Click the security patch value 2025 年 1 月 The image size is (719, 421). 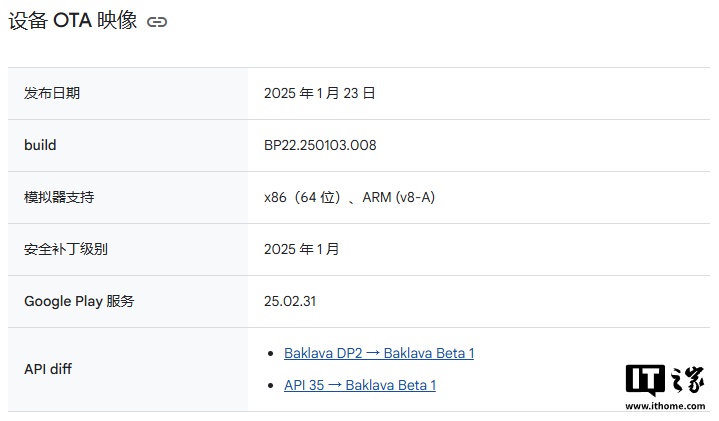[x=302, y=249]
